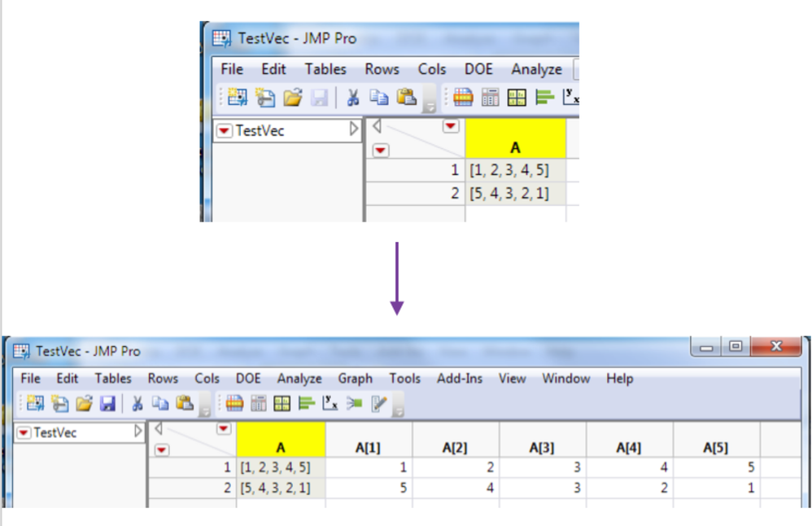Click Open folder icon in lower window

click(x=84, y=403)
